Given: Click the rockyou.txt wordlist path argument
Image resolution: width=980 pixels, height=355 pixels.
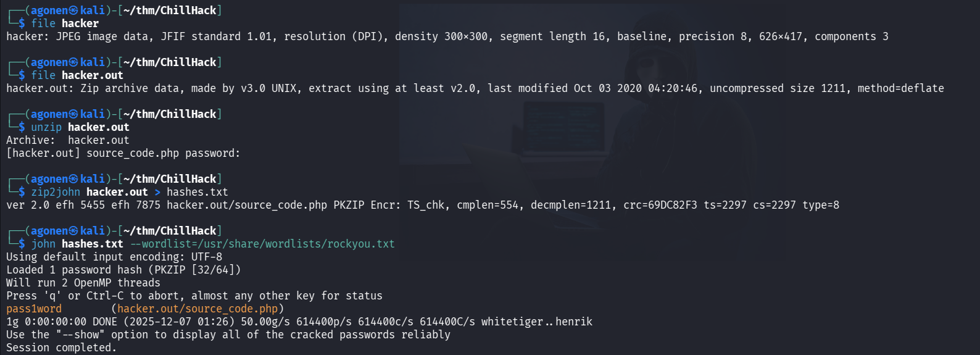Looking at the screenshot, I should coord(262,244).
